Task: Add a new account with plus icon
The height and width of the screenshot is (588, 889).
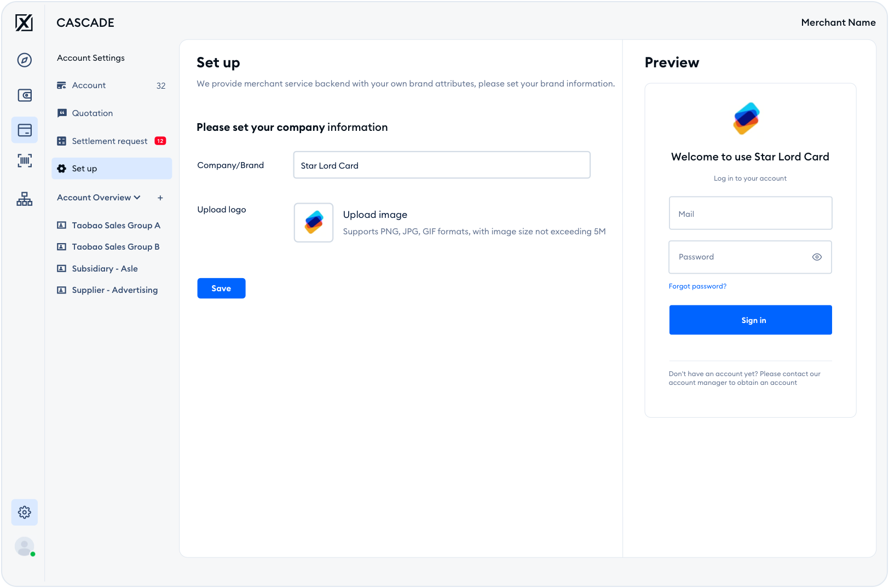Action: point(160,198)
